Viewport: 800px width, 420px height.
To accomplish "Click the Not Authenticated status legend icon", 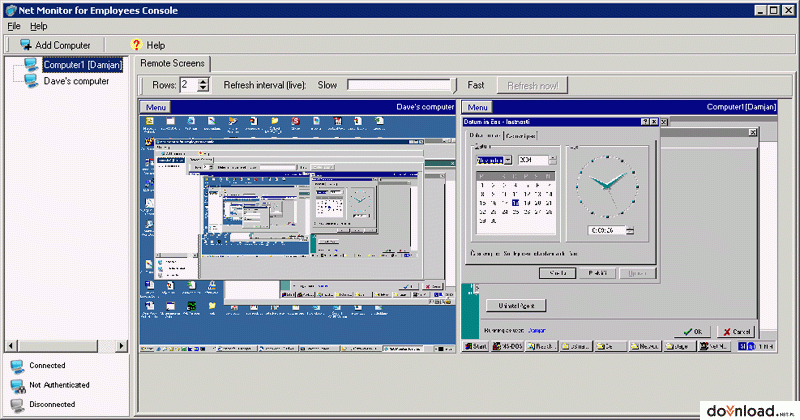I will (17, 386).
